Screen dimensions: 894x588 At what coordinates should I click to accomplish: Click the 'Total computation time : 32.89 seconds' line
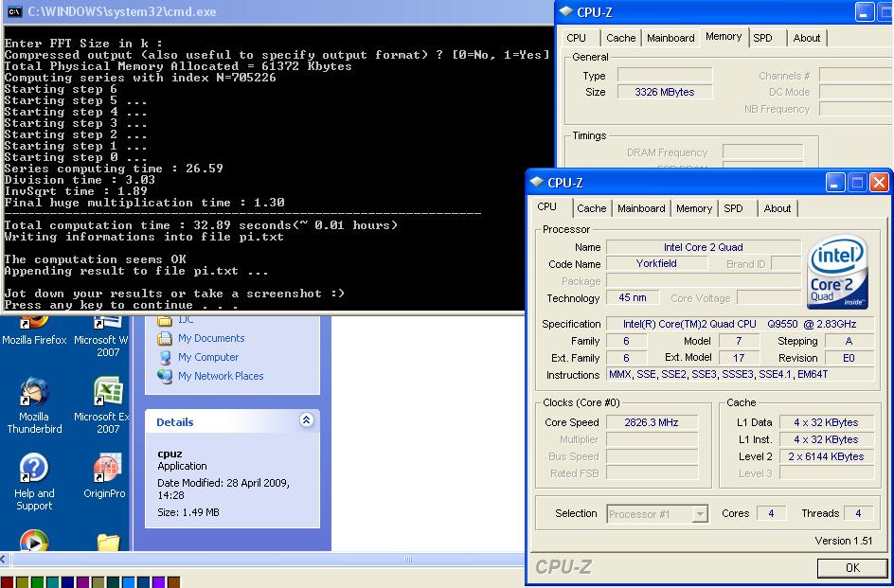pos(201,225)
